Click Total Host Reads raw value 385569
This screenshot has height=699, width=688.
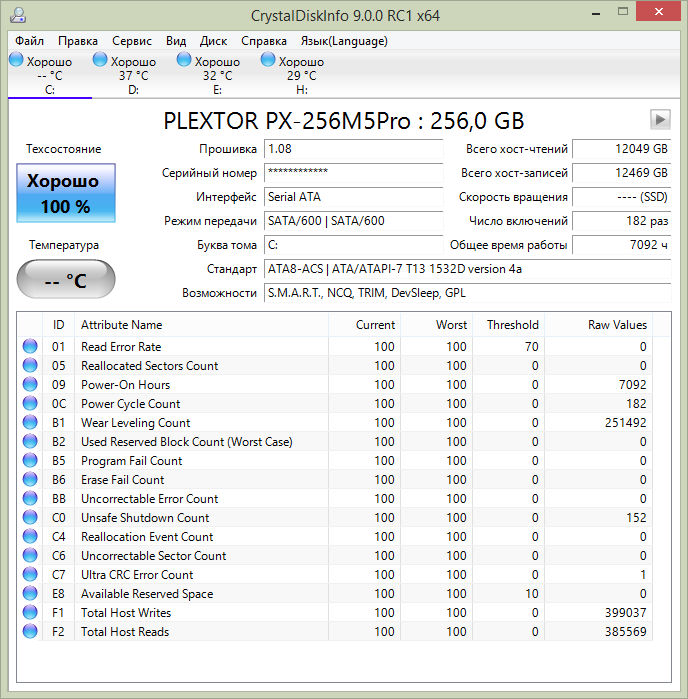(625, 632)
